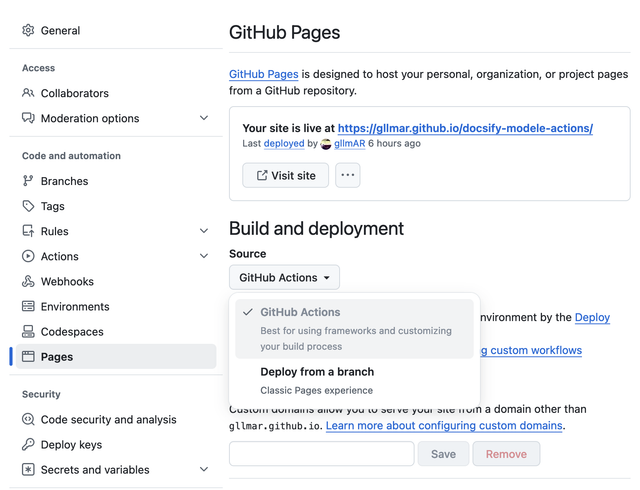The width and height of the screenshot is (640, 490).
Task: Click the Codespaces icon
Action: 28,332
